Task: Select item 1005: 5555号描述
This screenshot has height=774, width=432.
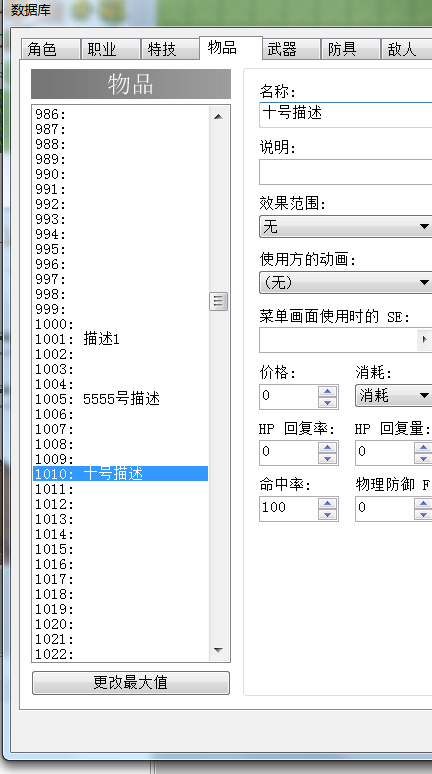Action: [120, 399]
